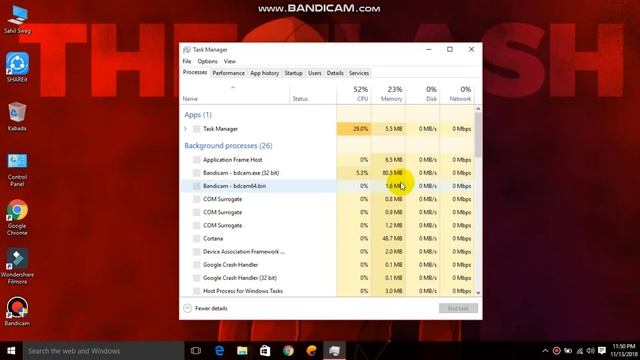Select the Device Association Framework process

pos(327,251)
